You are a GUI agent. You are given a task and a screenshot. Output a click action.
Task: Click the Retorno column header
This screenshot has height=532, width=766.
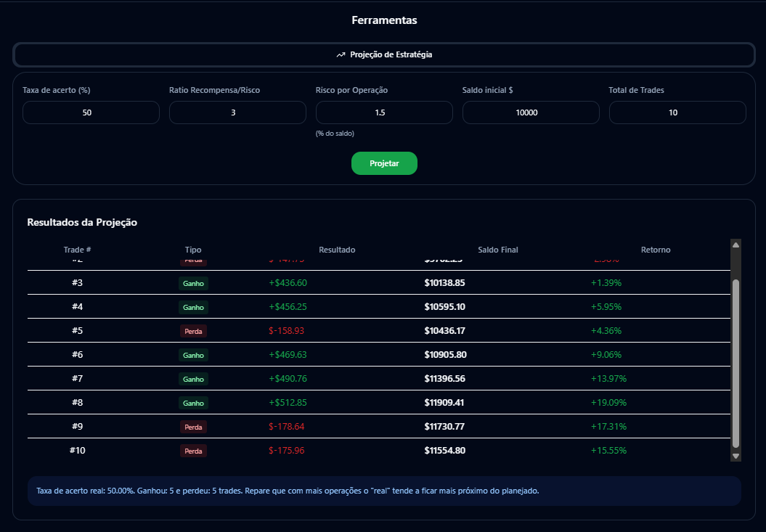click(x=656, y=249)
